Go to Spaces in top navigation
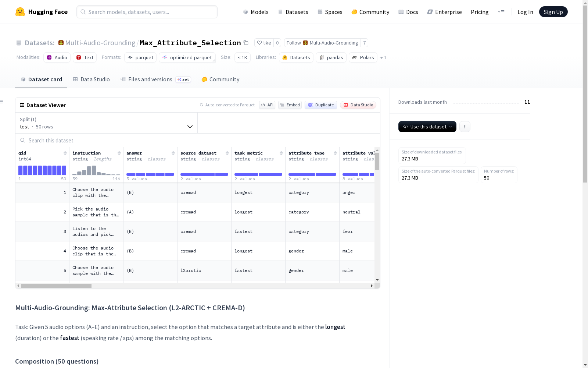The width and height of the screenshot is (588, 368). pyautogui.click(x=330, y=12)
